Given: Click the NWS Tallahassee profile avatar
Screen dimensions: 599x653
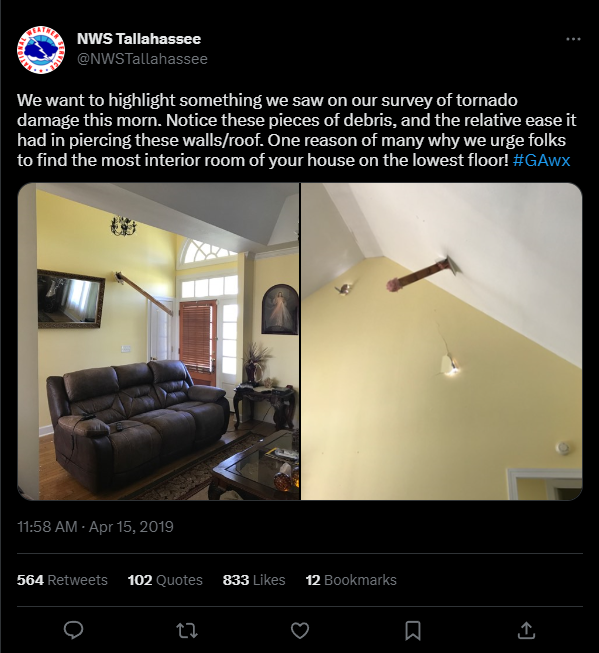Looking at the screenshot, I should tap(41, 50).
